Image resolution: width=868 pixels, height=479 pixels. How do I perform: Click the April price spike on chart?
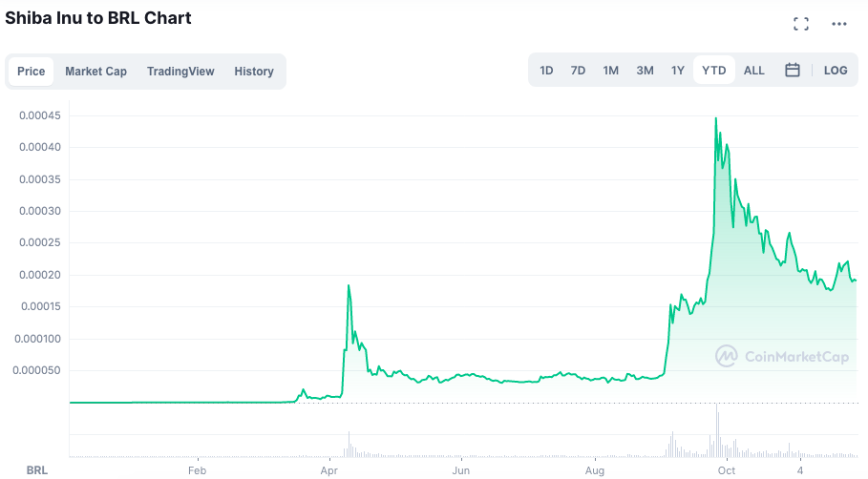pyautogui.click(x=349, y=285)
